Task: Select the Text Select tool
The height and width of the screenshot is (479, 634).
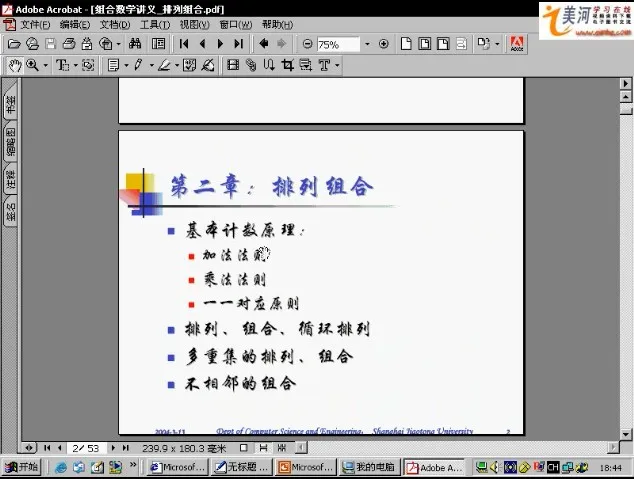Action: coord(63,65)
